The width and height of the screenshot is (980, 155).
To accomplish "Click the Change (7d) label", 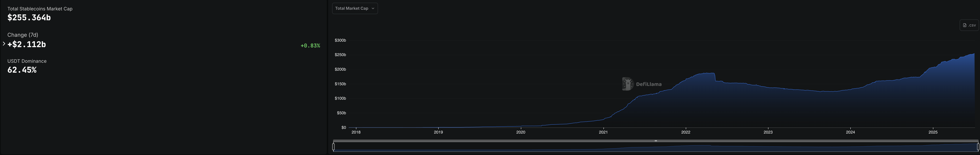I will 23,35.
